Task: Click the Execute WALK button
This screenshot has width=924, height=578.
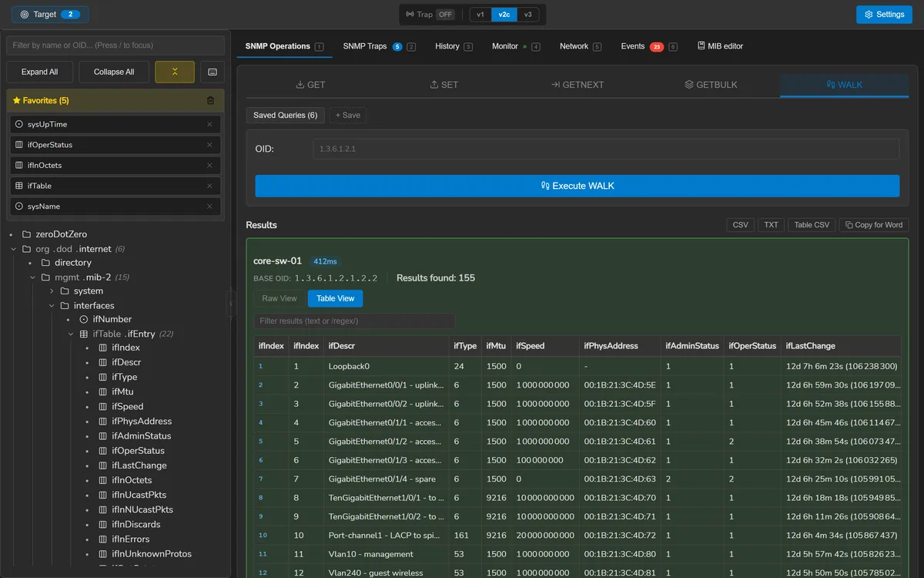Action: coord(577,186)
